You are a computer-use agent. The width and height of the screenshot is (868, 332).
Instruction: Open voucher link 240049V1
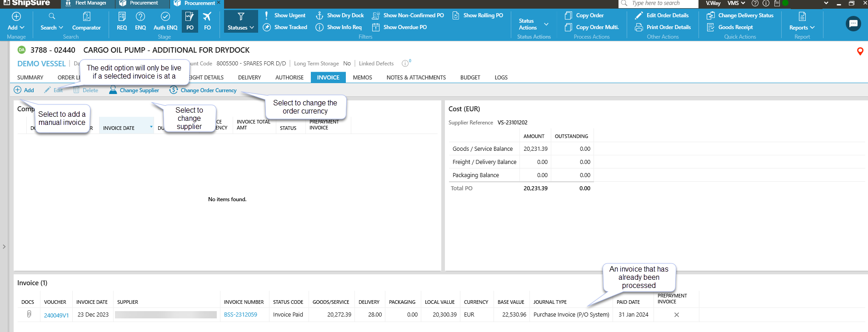[x=56, y=315]
